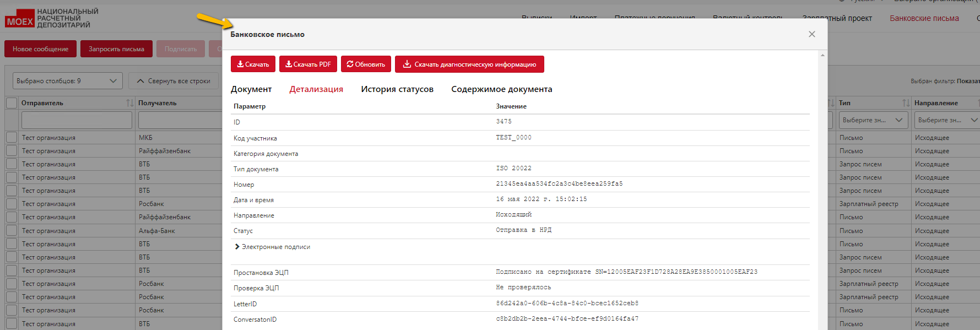
Task: Click the ConversatonID value c8b2db2b
Action: [567, 319]
